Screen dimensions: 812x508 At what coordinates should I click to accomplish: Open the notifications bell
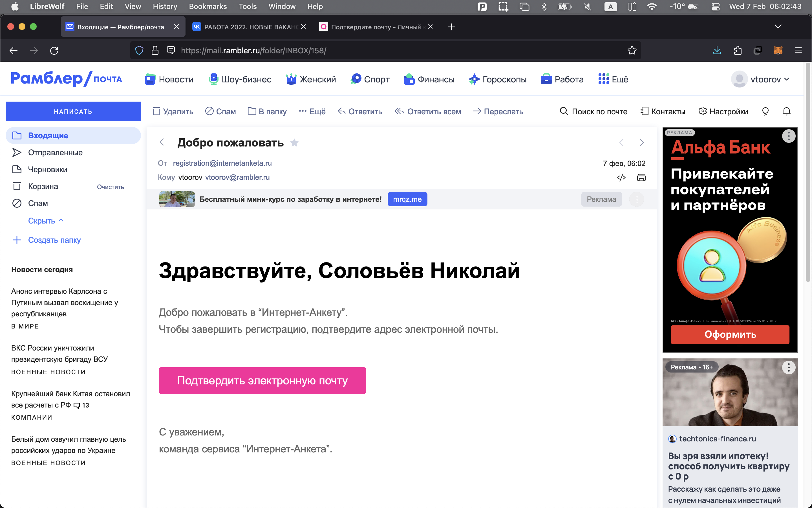tap(787, 111)
